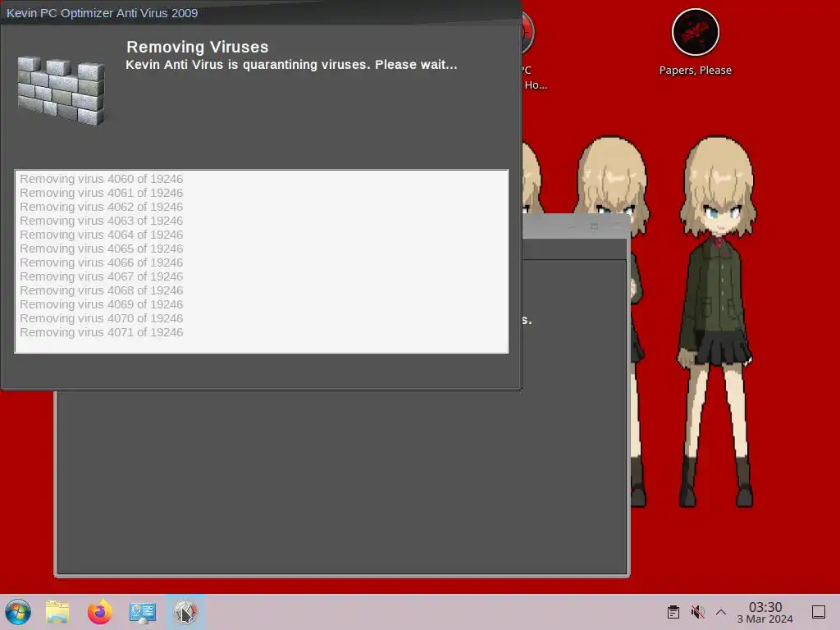The width and height of the screenshot is (840, 630).
Task: Click the brick wall firewall icon
Action: (61, 91)
